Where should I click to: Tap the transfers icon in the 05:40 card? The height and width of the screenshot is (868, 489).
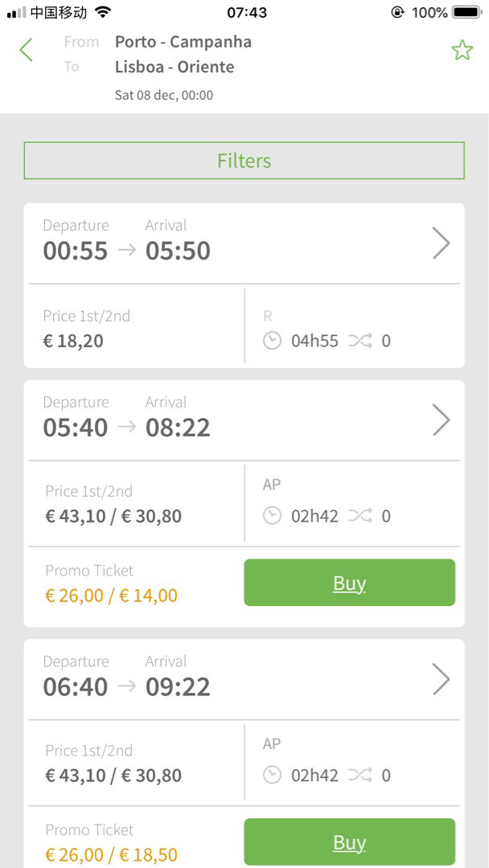pos(360,516)
